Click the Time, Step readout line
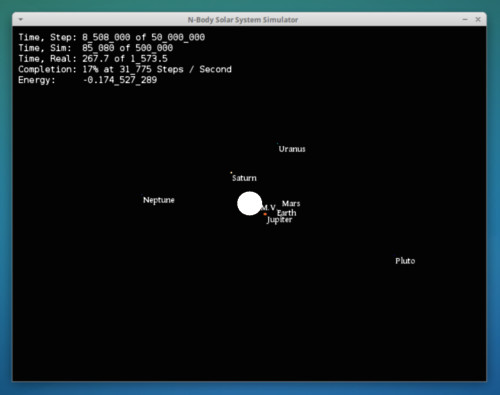500x395 pixels. tap(112, 37)
